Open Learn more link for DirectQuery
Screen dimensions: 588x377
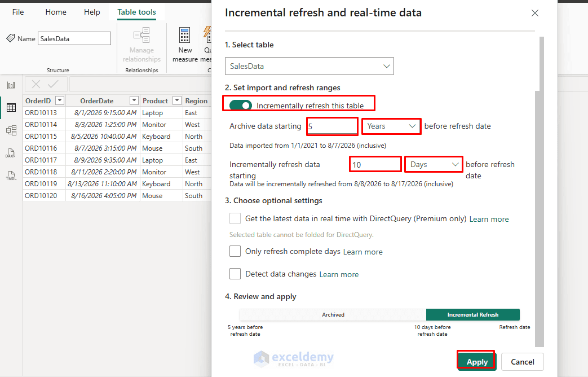click(489, 220)
